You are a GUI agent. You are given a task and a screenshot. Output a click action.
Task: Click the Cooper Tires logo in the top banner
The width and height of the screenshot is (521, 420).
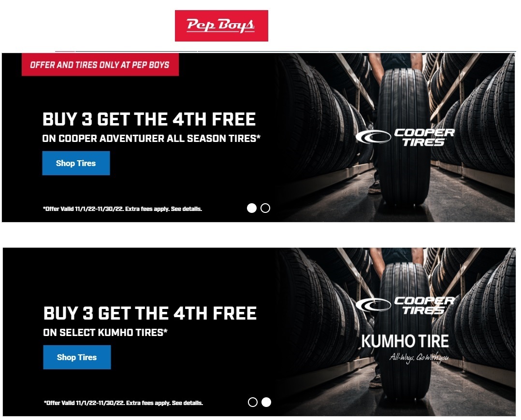point(405,137)
